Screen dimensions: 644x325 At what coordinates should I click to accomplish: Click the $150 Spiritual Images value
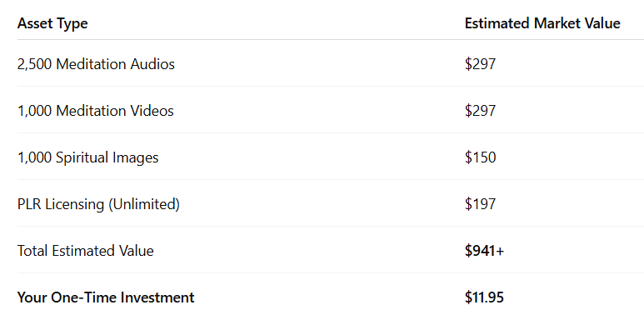[480, 157]
